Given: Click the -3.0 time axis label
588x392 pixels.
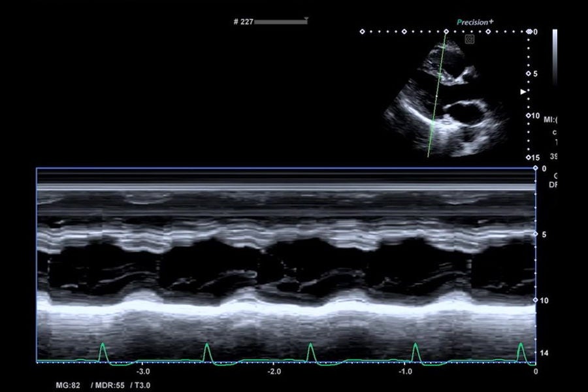Looking at the screenshot, I should 143,372.
